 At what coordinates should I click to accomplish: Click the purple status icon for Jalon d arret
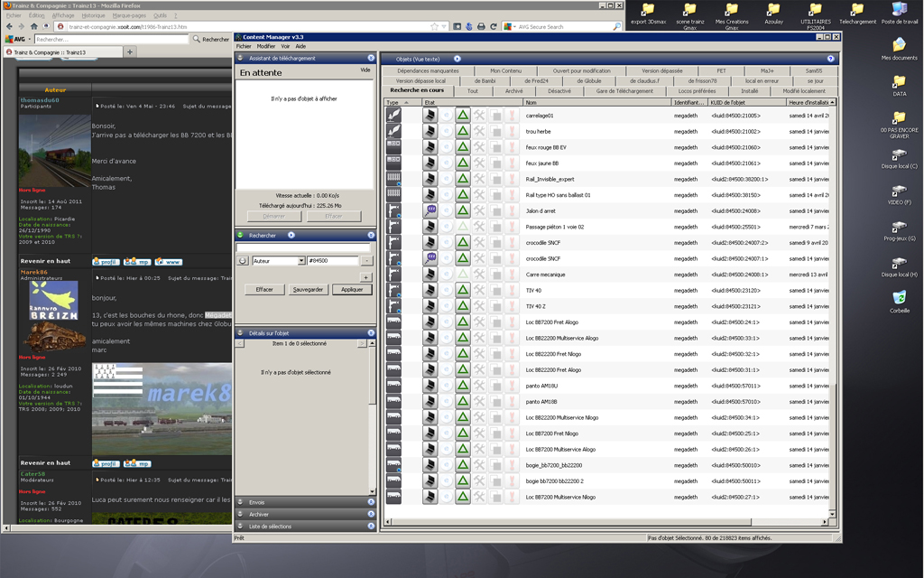[x=430, y=210]
